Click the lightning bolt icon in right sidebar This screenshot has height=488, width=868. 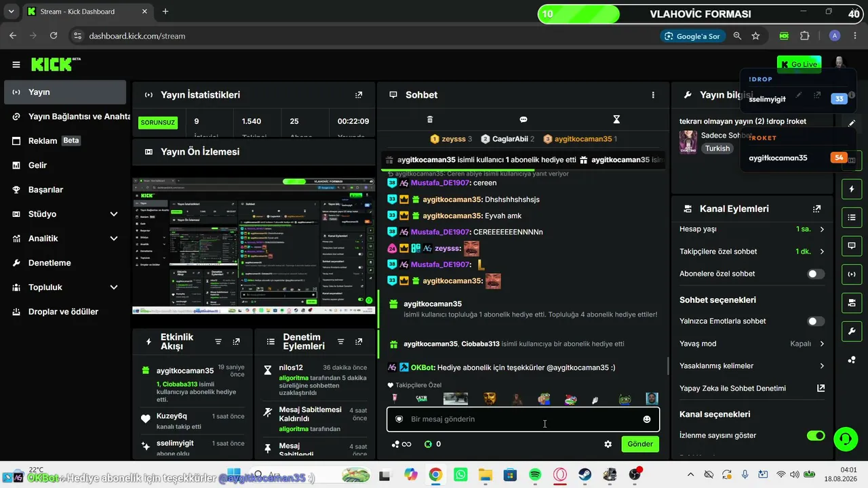[852, 188]
